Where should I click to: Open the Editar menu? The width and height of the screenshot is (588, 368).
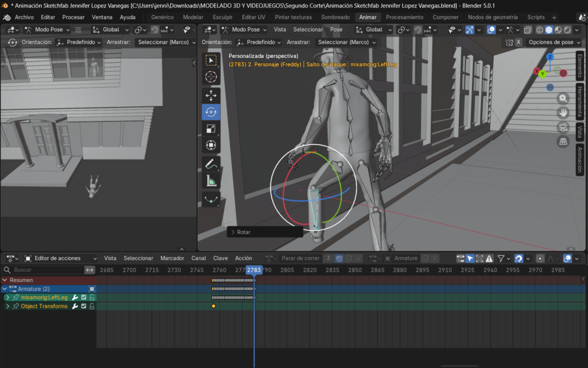coord(48,17)
